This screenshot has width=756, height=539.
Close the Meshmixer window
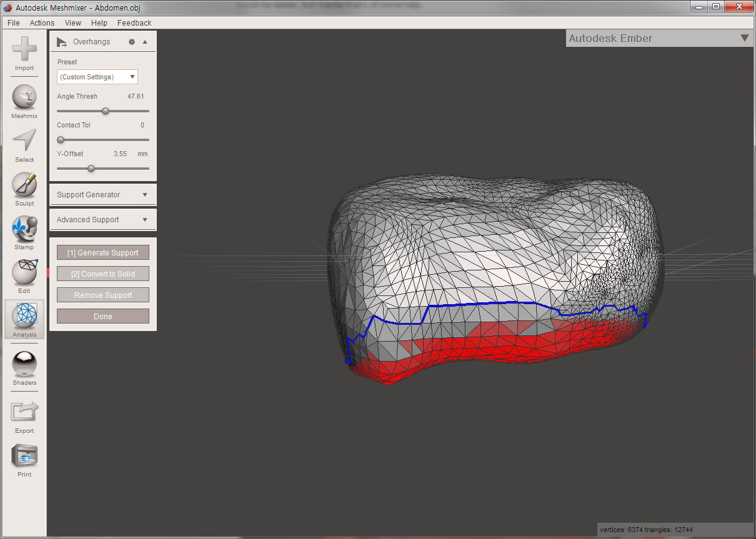(738, 6)
